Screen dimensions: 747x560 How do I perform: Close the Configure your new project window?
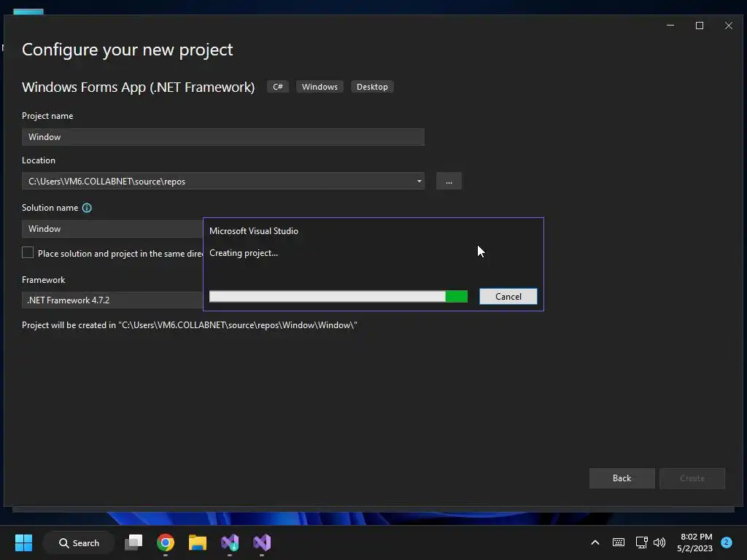(729, 26)
